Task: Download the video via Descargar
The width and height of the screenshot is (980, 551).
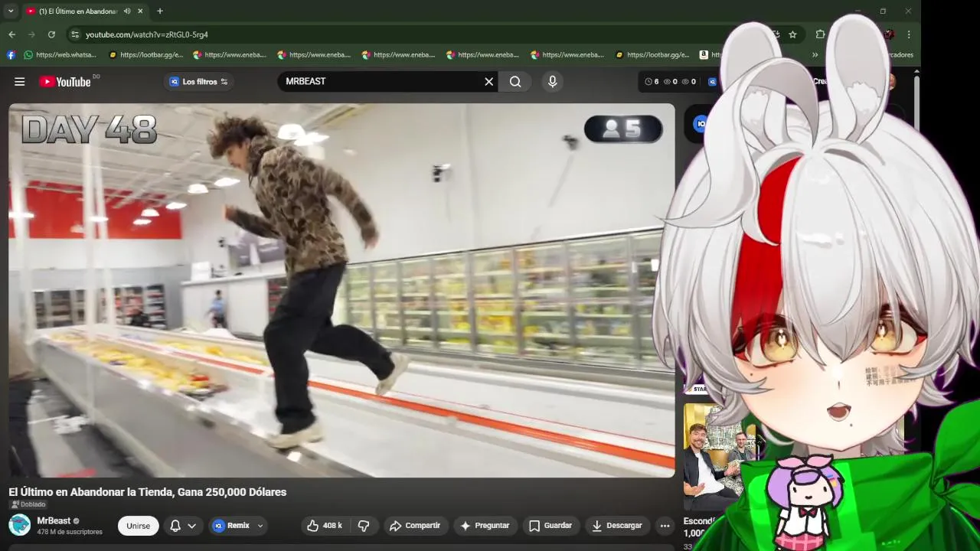Action: click(x=617, y=526)
